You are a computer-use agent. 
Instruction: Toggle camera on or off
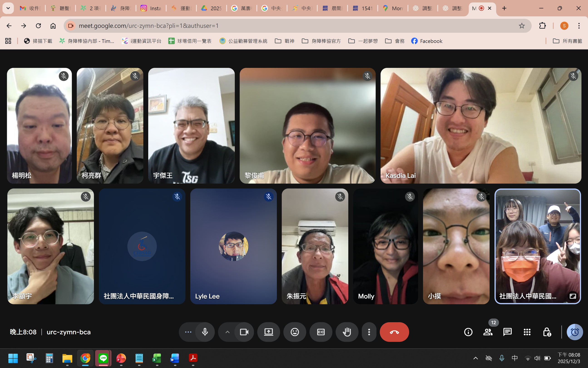coord(244,332)
